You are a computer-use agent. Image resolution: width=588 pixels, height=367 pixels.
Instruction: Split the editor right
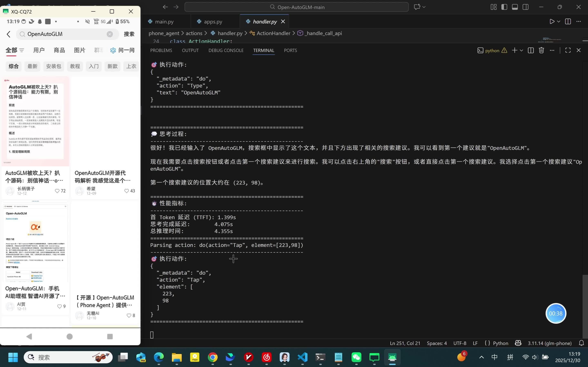pyautogui.click(x=568, y=21)
